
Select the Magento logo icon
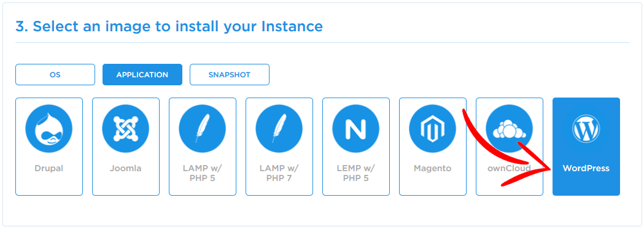(432, 128)
